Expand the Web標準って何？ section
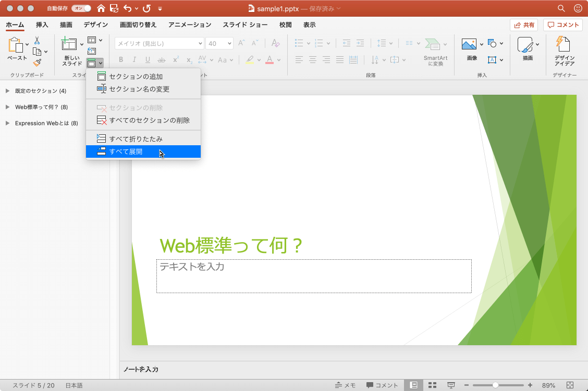Screen dimensions: 588x391 (x=7, y=107)
